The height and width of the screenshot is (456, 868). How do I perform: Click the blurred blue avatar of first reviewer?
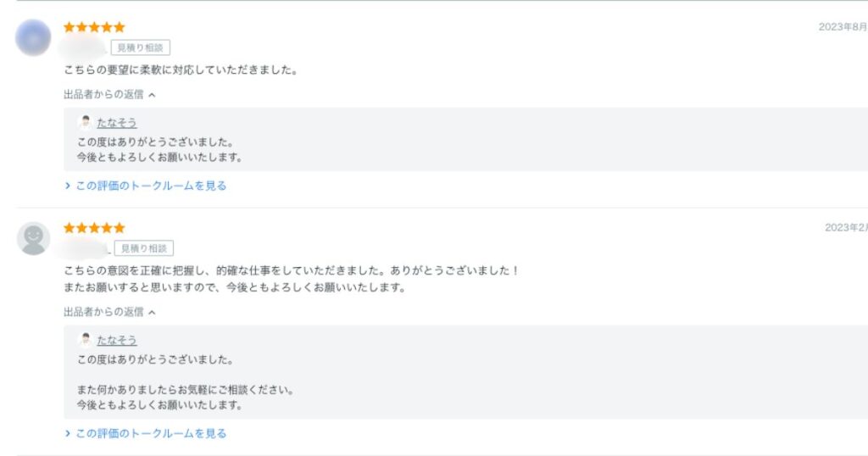[x=33, y=37]
